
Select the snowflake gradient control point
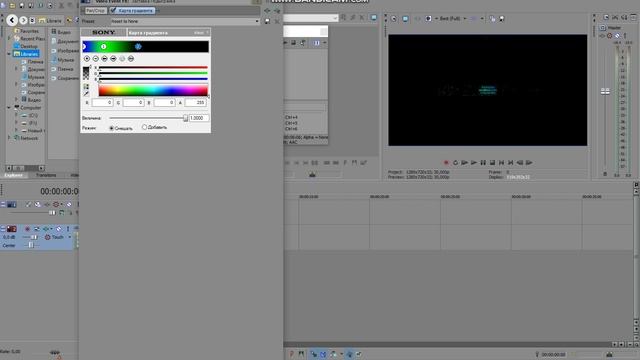click(x=138, y=47)
